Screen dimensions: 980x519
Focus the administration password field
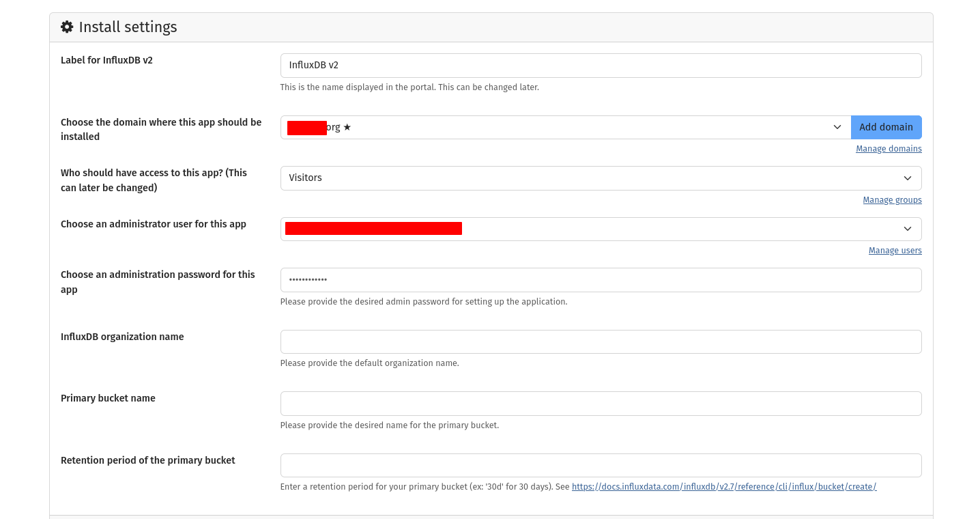[x=601, y=280]
